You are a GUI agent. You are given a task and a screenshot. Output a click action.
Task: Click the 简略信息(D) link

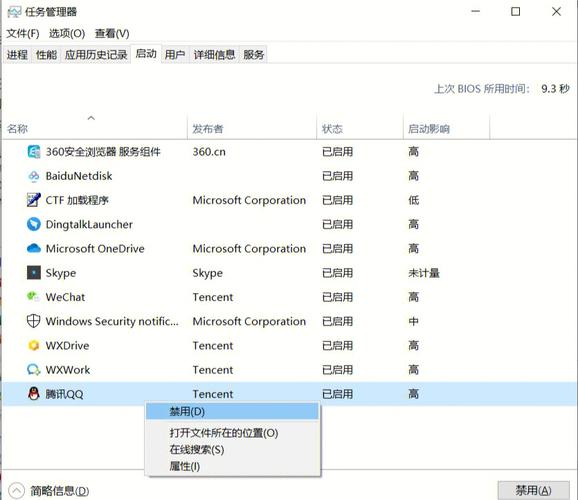(60, 491)
